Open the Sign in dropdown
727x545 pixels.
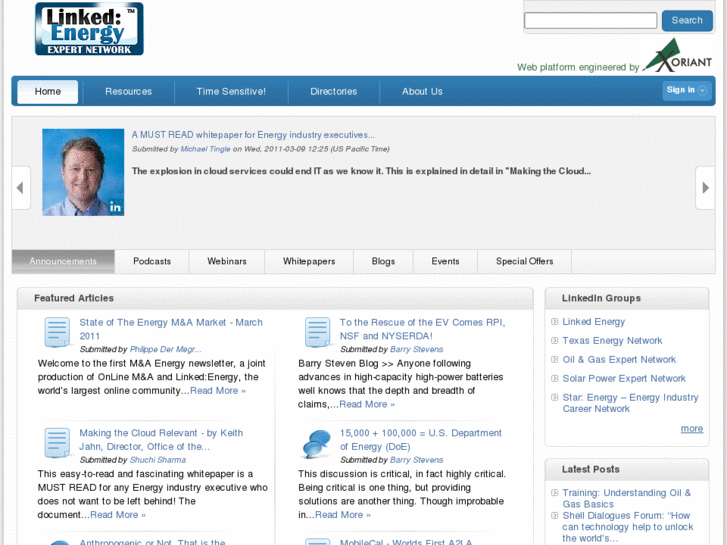point(687,90)
